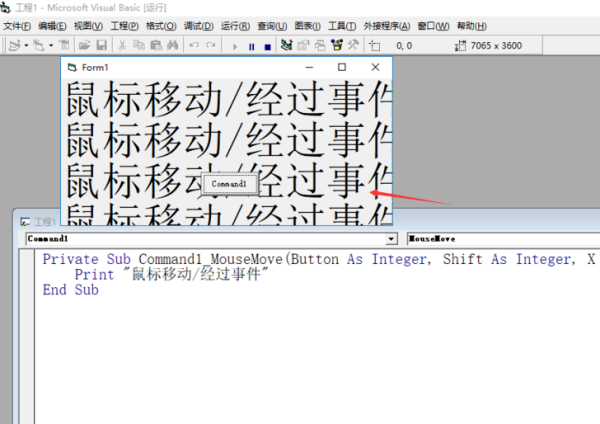The height and width of the screenshot is (424, 600).
Task: Click the size dimensions icon near 7065 x 3600
Action: coord(460,46)
